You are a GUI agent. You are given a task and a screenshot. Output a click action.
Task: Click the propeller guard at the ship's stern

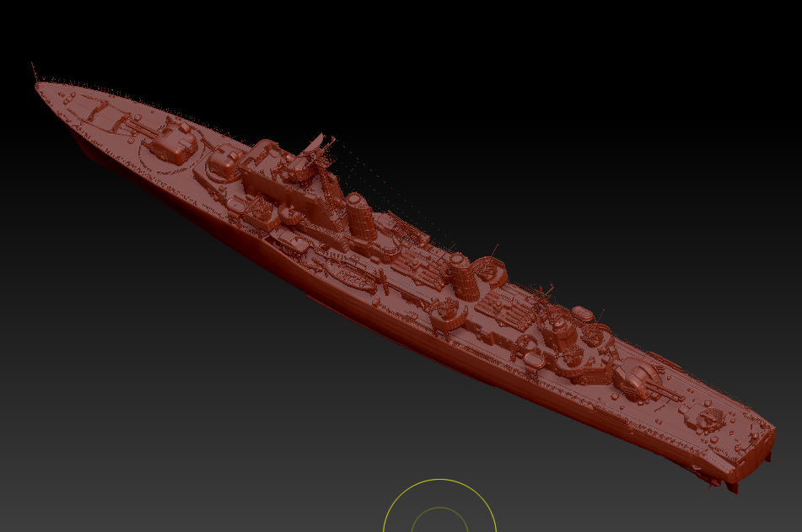pyautogui.click(x=713, y=482)
